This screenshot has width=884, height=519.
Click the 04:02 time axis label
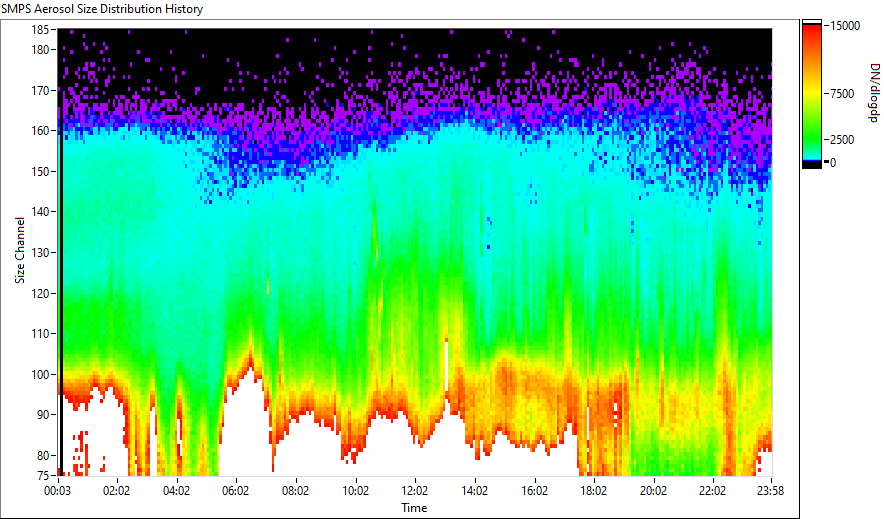[x=176, y=491]
